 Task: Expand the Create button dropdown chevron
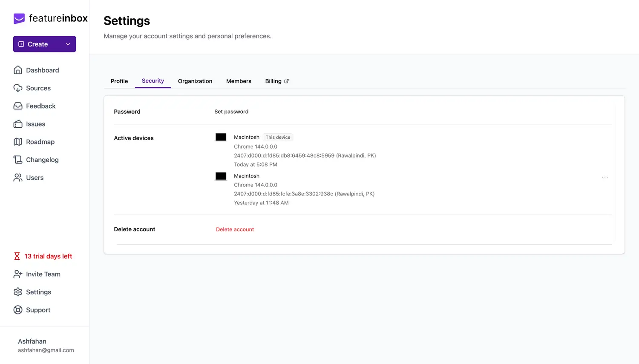coord(68,44)
